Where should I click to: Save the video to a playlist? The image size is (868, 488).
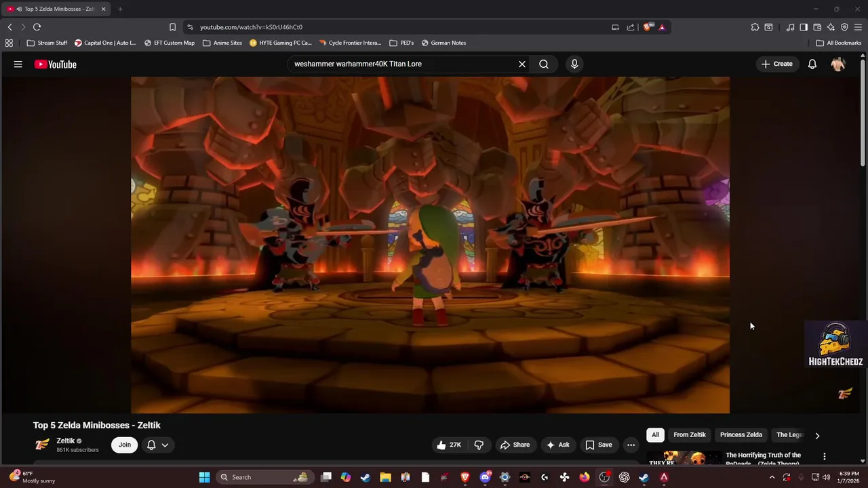[x=599, y=445]
